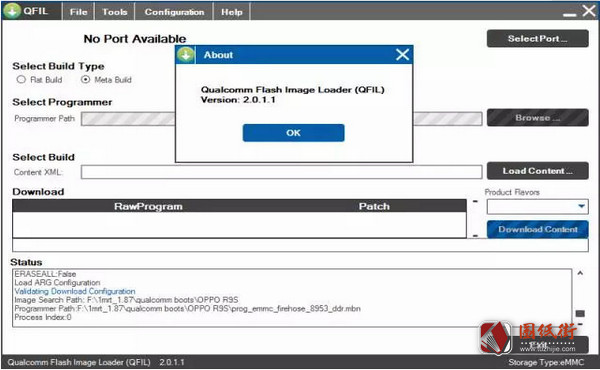Open the Help menu
600x370 pixels.
(232, 12)
